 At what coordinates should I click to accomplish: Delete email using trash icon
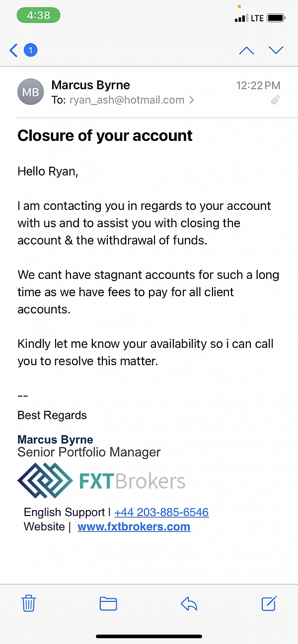click(29, 603)
